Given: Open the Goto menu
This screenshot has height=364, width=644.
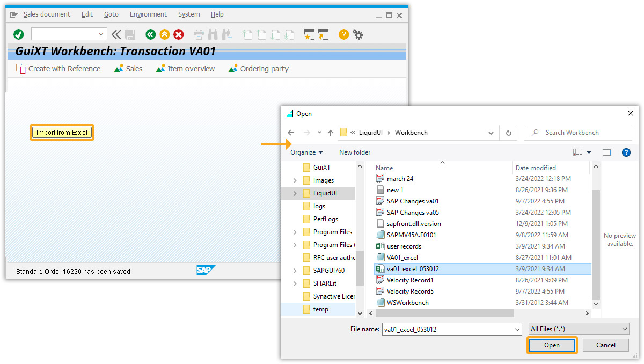Looking at the screenshot, I should [x=111, y=14].
